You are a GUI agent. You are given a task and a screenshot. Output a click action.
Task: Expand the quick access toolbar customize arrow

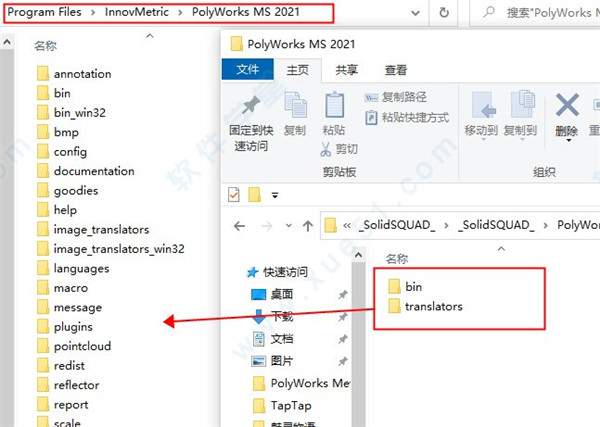click(x=275, y=195)
